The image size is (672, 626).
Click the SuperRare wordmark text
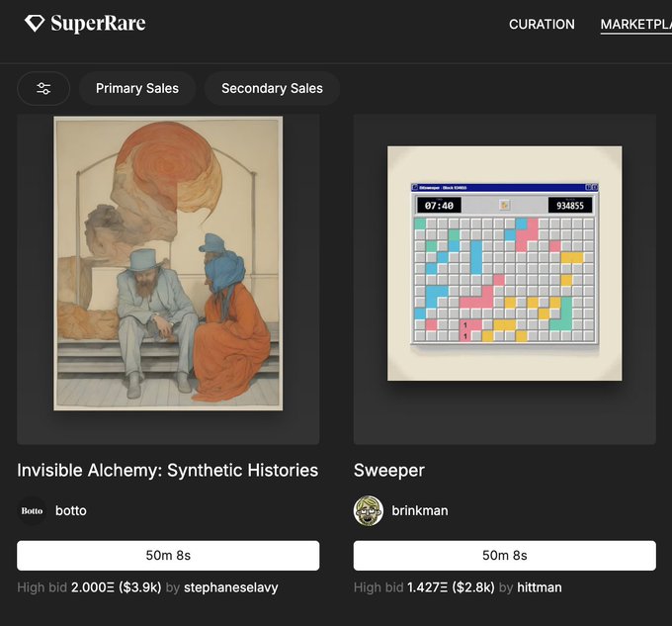point(98,23)
